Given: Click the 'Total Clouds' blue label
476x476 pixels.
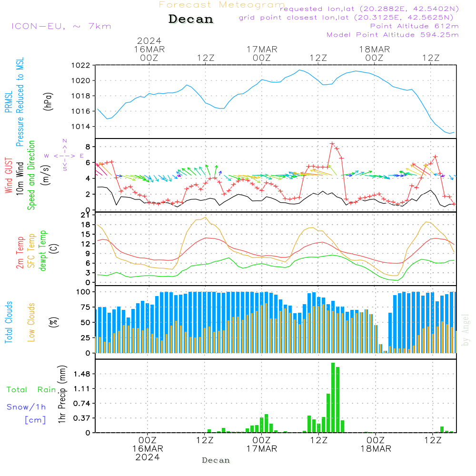Looking at the screenshot, I should pos(9,322).
